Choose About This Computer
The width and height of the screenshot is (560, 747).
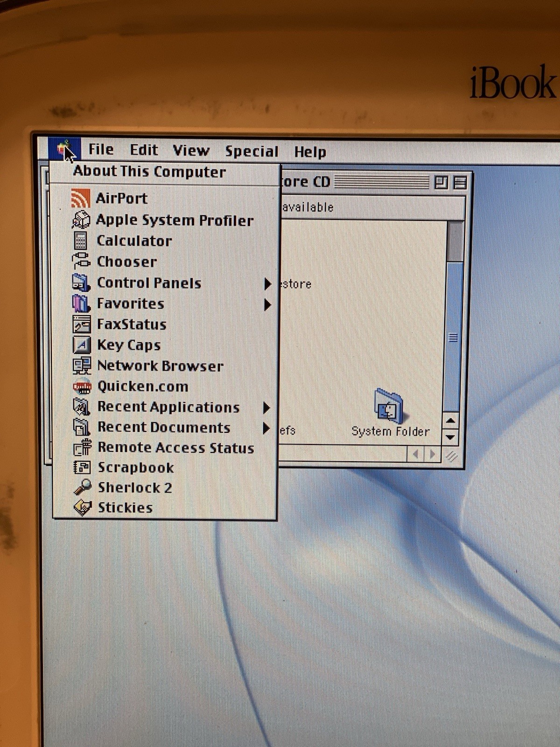(149, 171)
